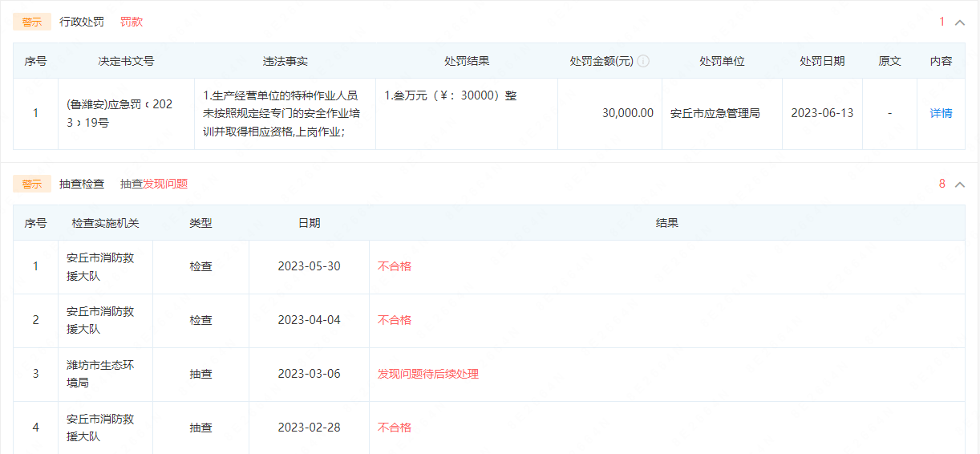
Task: Select the 行政处罚 section title
Action: click(x=82, y=22)
